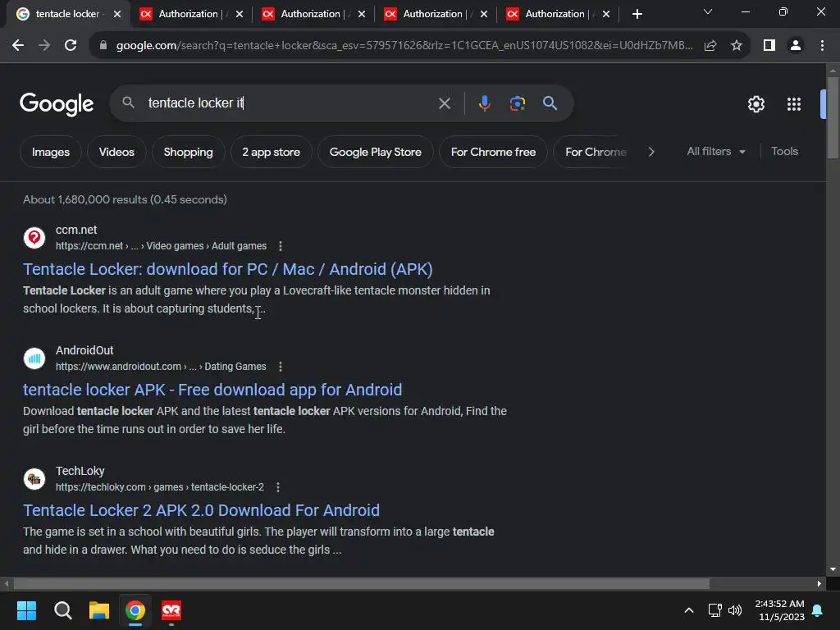Screen dimensions: 840x630
Task: Filter results by Shopping
Action: (x=188, y=152)
